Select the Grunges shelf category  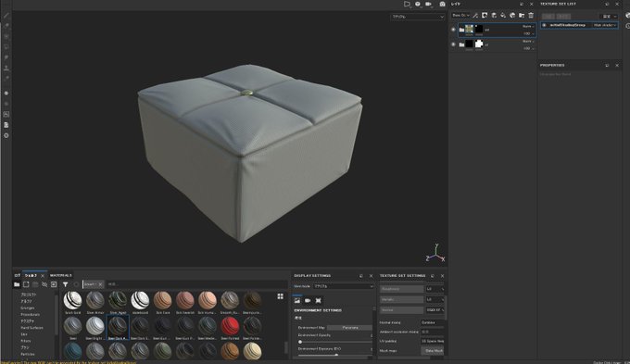[x=27, y=308]
